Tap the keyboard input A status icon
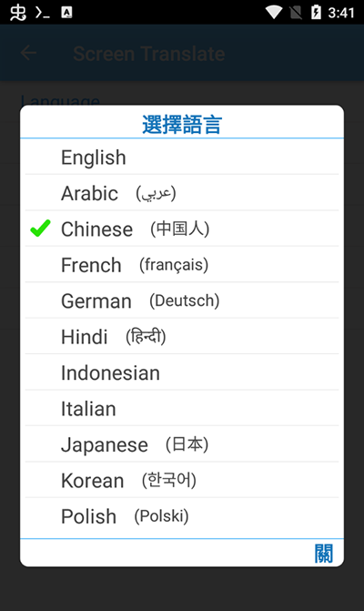Screen dimensions: 364x611 pos(66,13)
